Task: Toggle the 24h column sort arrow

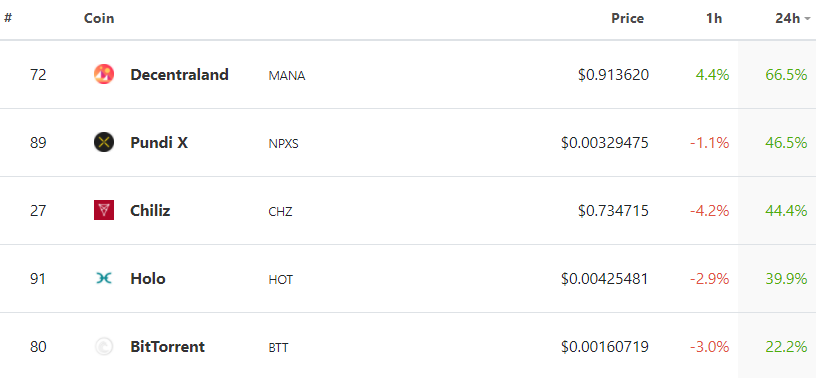Action: point(807,19)
